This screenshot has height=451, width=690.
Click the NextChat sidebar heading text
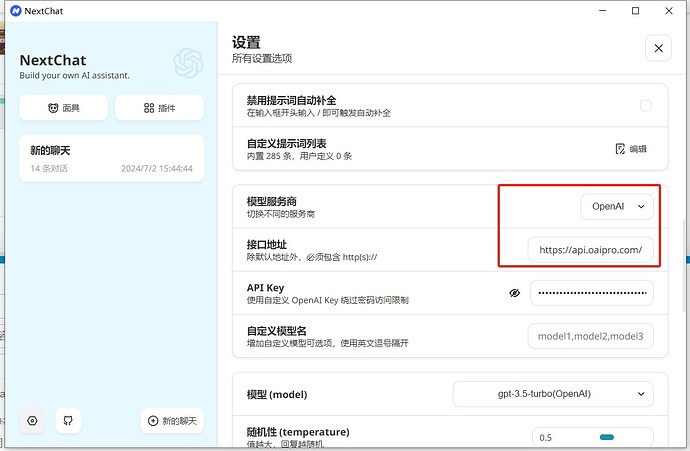tap(53, 60)
